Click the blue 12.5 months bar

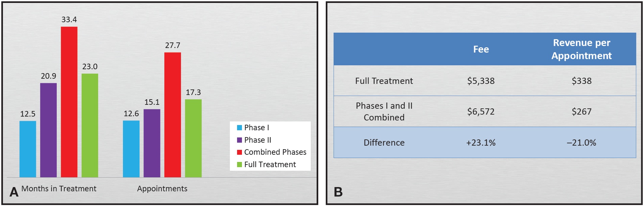[28, 149]
